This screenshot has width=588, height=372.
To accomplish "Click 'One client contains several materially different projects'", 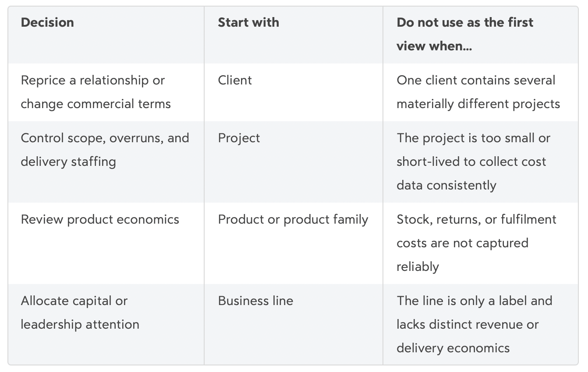I will point(478,92).
